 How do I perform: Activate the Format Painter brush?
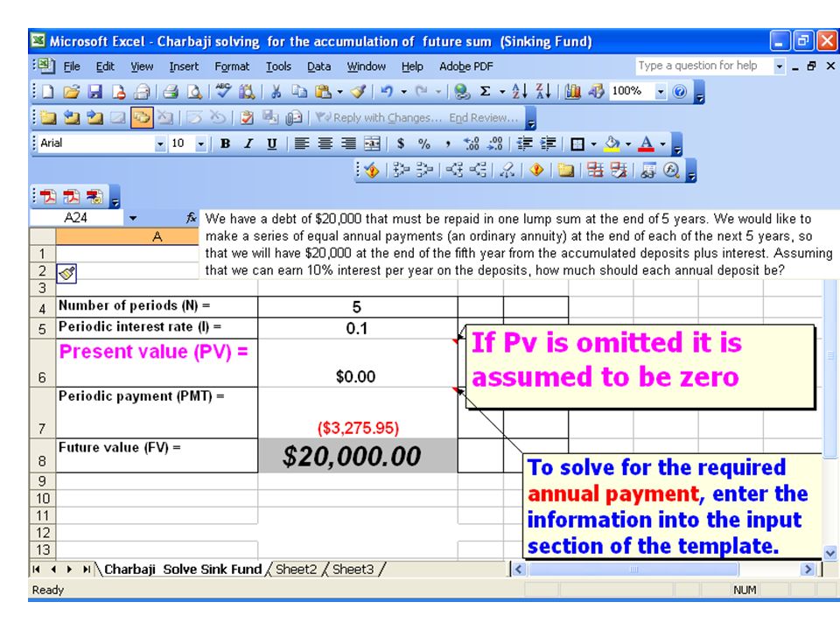coord(359,92)
